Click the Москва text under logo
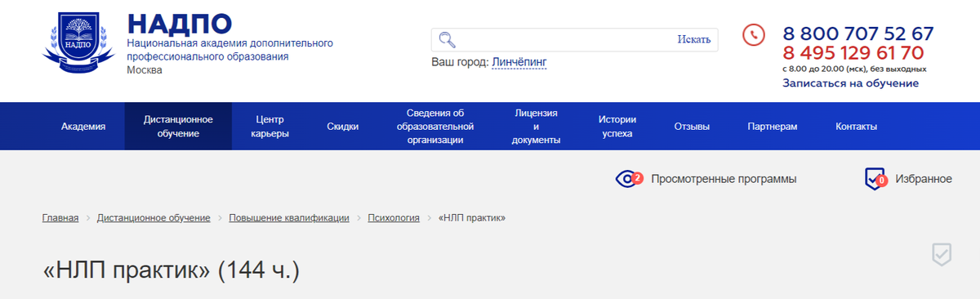The image size is (980, 299). click(145, 70)
